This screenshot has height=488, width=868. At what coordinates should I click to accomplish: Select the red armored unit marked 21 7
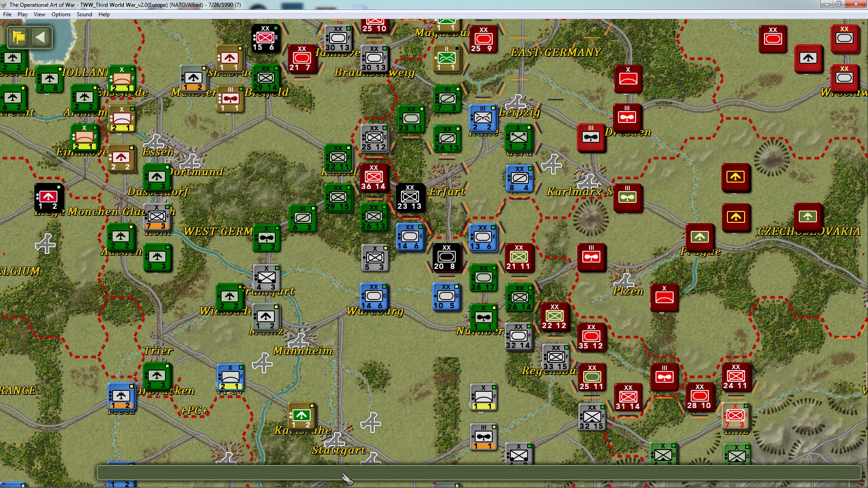302,58
